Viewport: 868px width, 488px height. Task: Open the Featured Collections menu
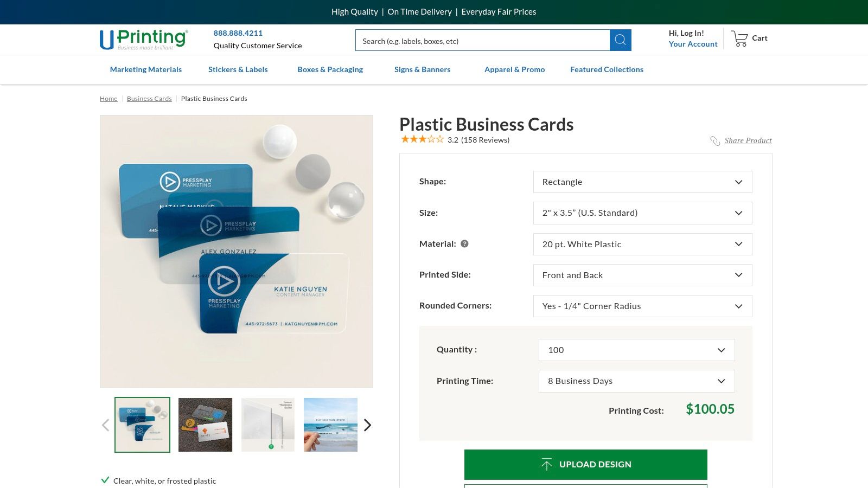click(x=607, y=69)
